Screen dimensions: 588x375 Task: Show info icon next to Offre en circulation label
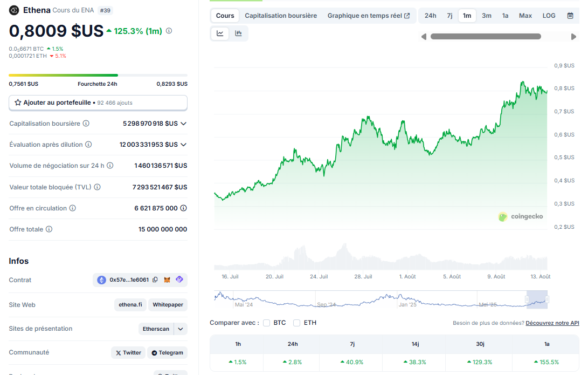[x=72, y=208]
